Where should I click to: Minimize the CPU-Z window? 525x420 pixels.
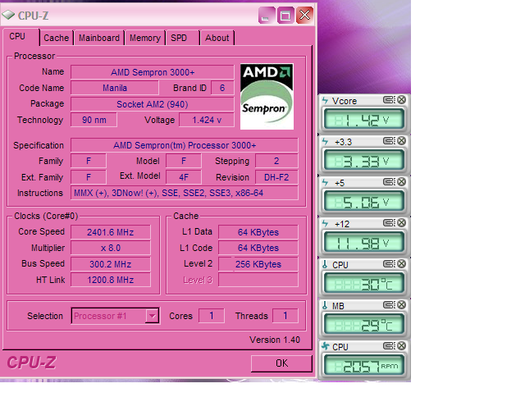[x=266, y=15]
